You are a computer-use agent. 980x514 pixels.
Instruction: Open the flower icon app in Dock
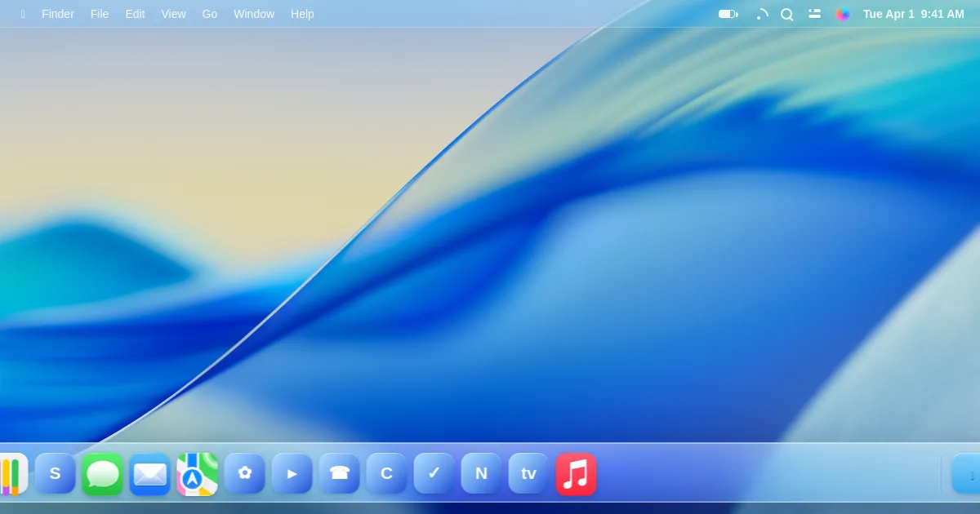point(244,474)
